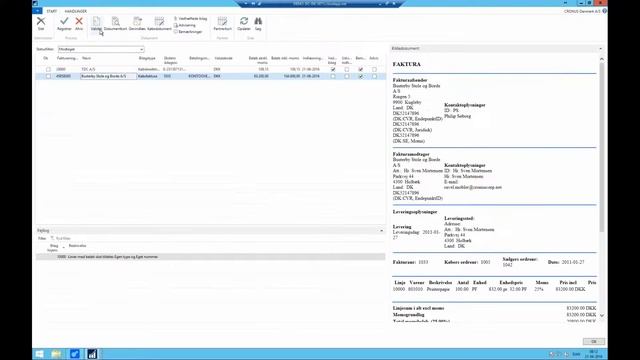
Task: Open the blue application menu button
Action: point(37,11)
